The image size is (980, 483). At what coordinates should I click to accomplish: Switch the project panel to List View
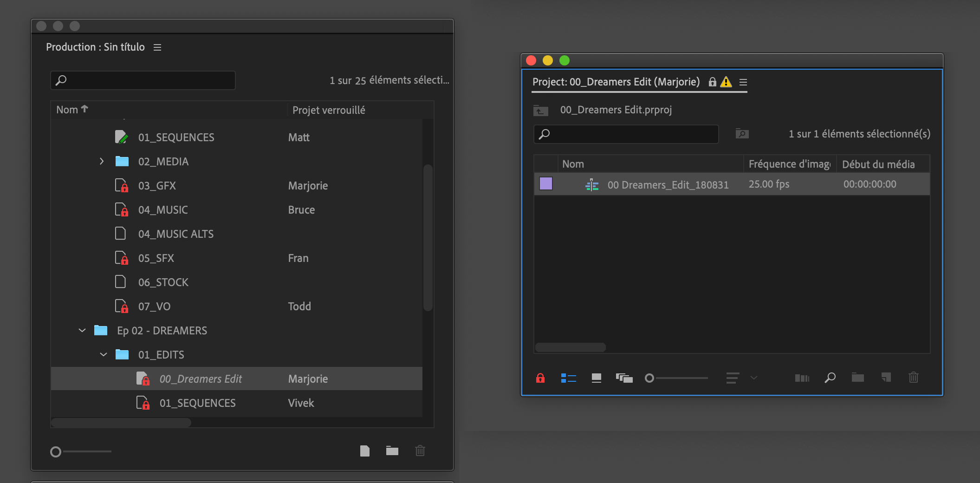(x=568, y=378)
